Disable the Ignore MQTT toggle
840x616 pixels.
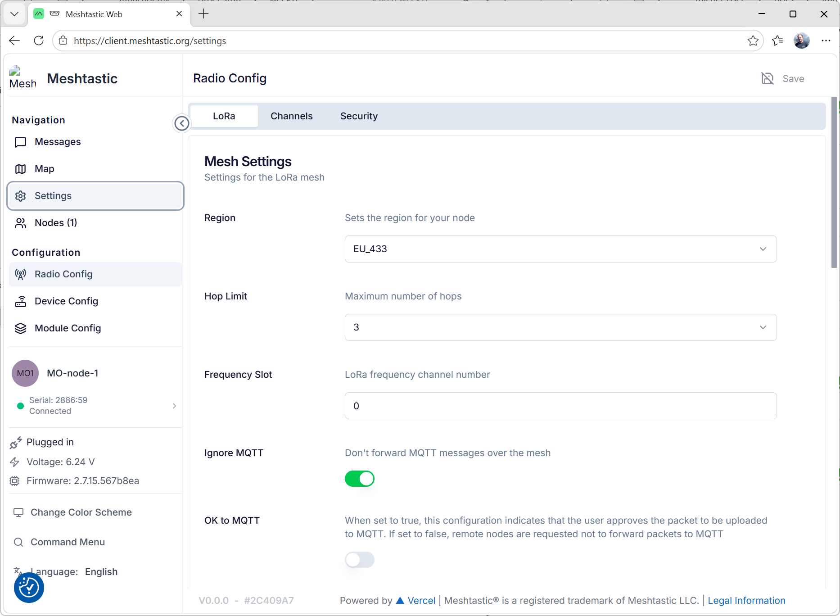click(x=359, y=479)
